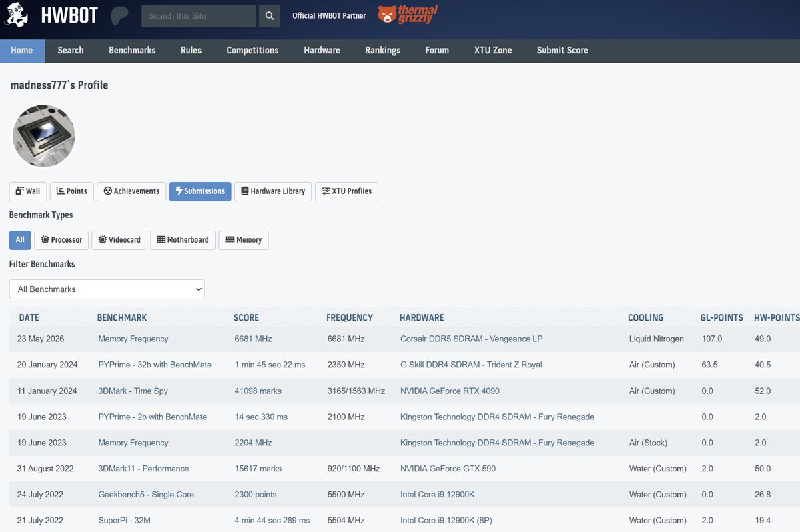Click the Liquid Nitrogen cooling cell

tap(656, 339)
